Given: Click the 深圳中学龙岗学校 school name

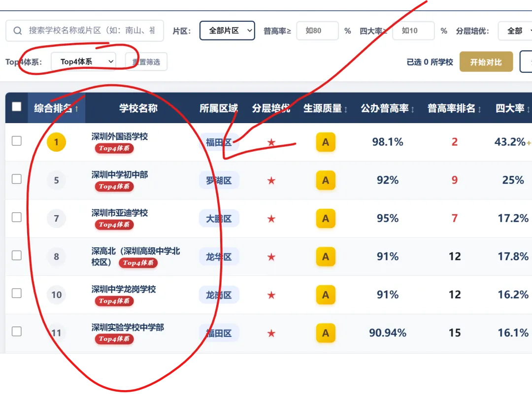Looking at the screenshot, I should [x=124, y=289].
